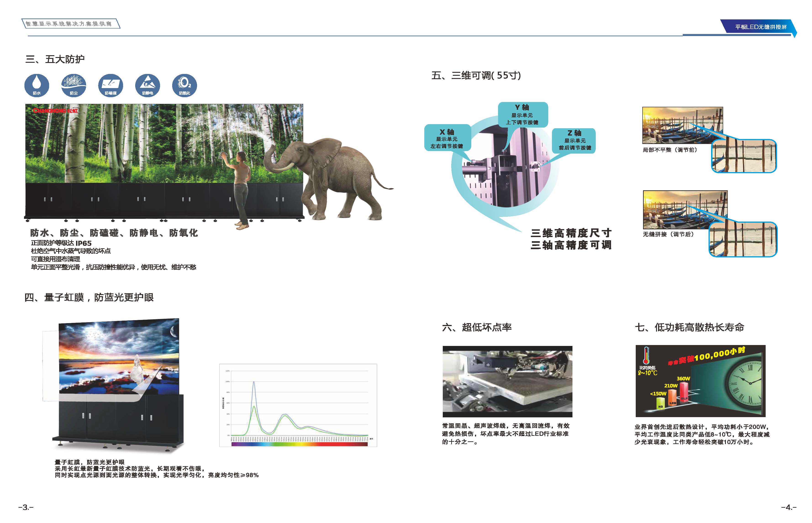This screenshot has width=812, height=523.
Task: Click the 210W orange LCD bar
Action: 672,397
